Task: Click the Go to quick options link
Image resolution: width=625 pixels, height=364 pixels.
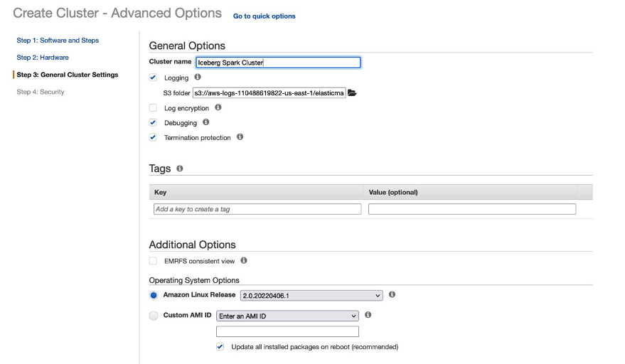Action: [264, 16]
